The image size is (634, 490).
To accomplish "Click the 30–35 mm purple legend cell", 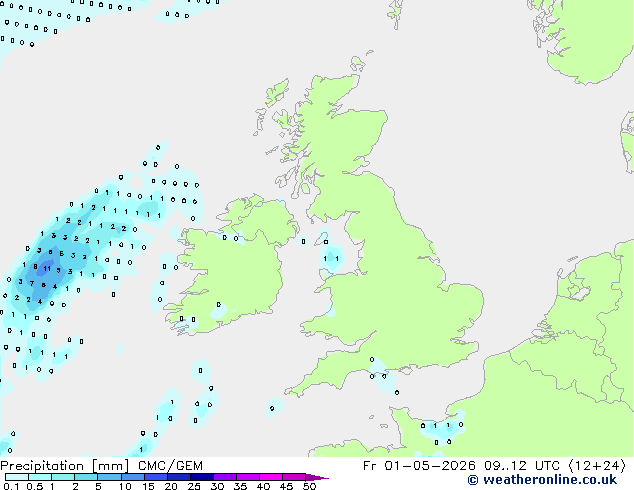I will point(224,477).
